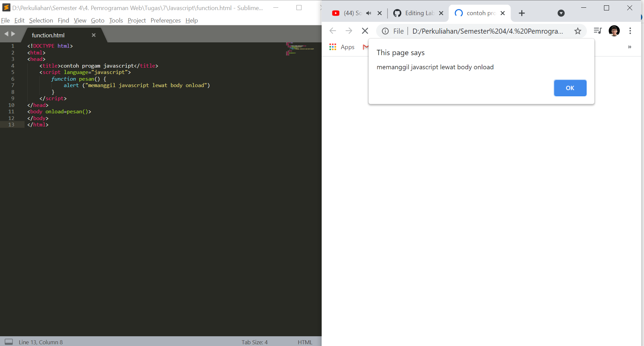This screenshot has width=644, height=346.
Task: Open the Global Media Controls icon
Action: coord(598,31)
